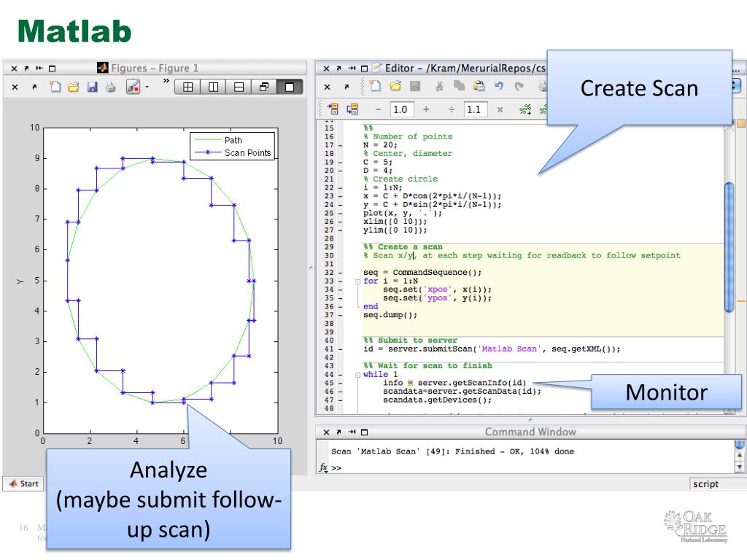Toggle breakpoint on line 37

341,315
